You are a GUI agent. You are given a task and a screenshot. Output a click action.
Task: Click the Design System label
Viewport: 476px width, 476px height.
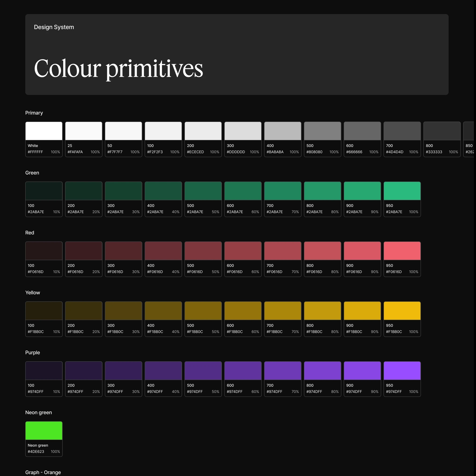coord(54,27)
